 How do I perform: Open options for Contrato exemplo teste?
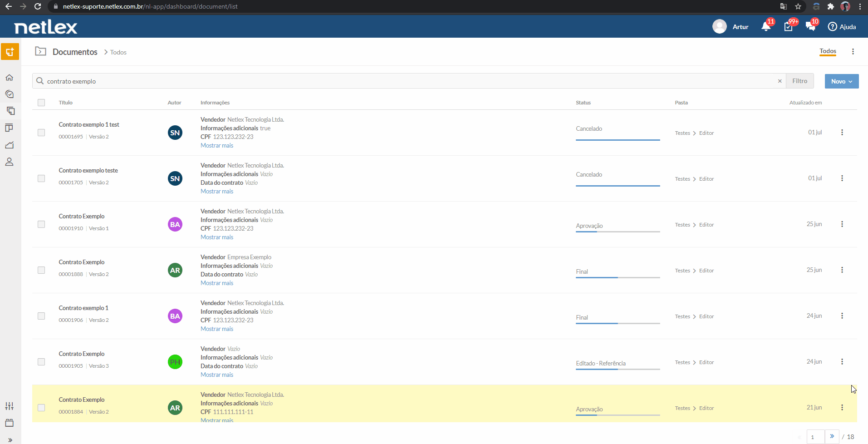(x=842, y=178)
